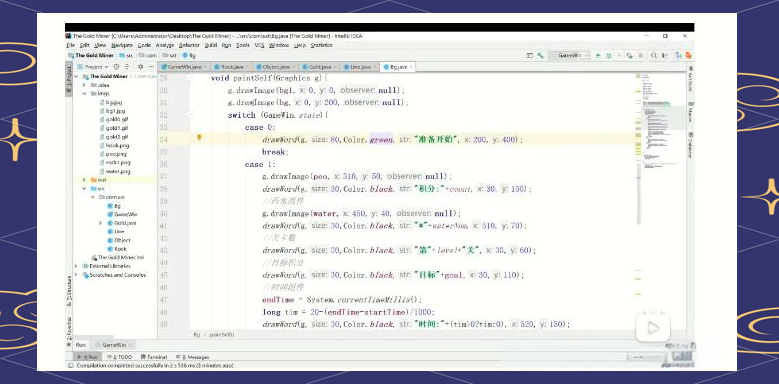
Task: Select The Gold Miner.iml file
Action: pyautogui.click(x=118, y=257)
